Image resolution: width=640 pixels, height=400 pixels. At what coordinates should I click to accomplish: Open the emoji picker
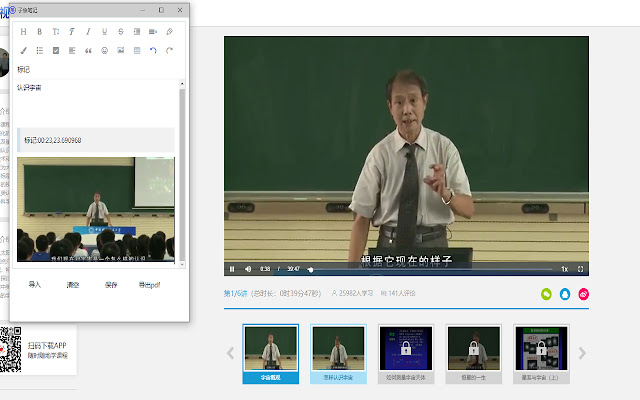click(x=104, y=50)
